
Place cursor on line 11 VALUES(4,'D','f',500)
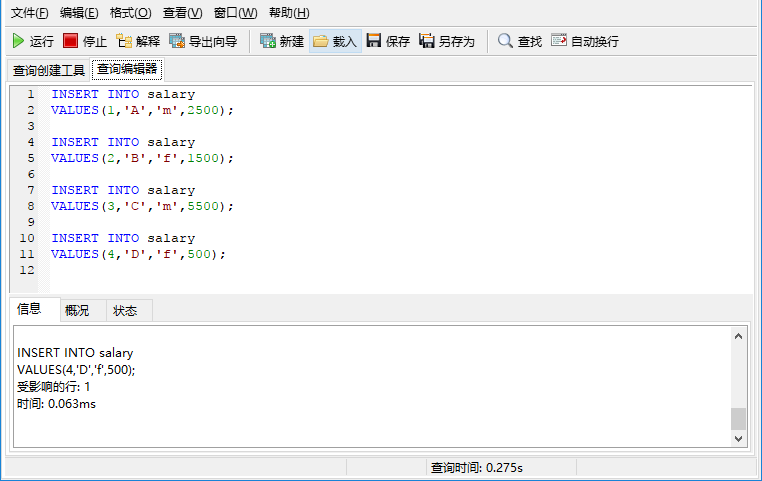pos(139,255)
